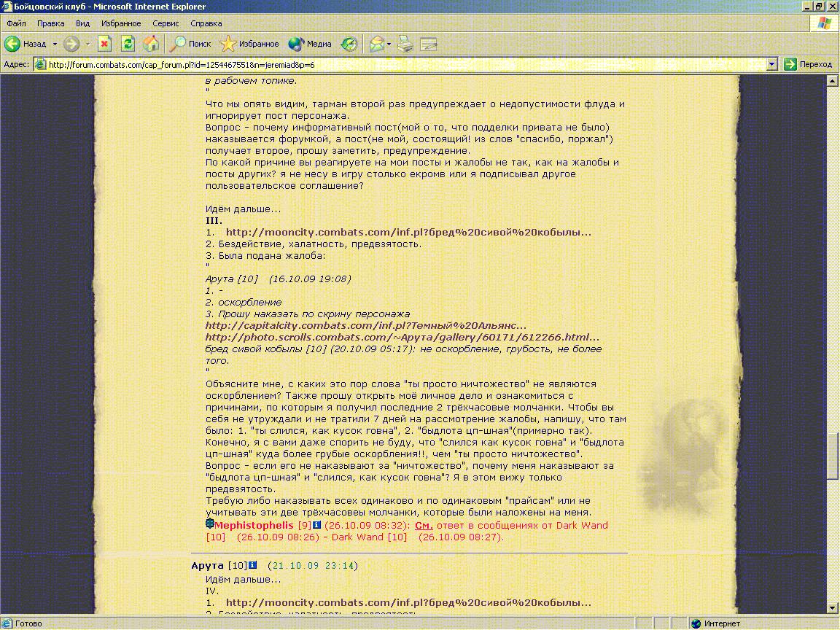Click the red См. link
This screenshot has height=630, width=840.
pyautogui.click(x=424, y=526)
